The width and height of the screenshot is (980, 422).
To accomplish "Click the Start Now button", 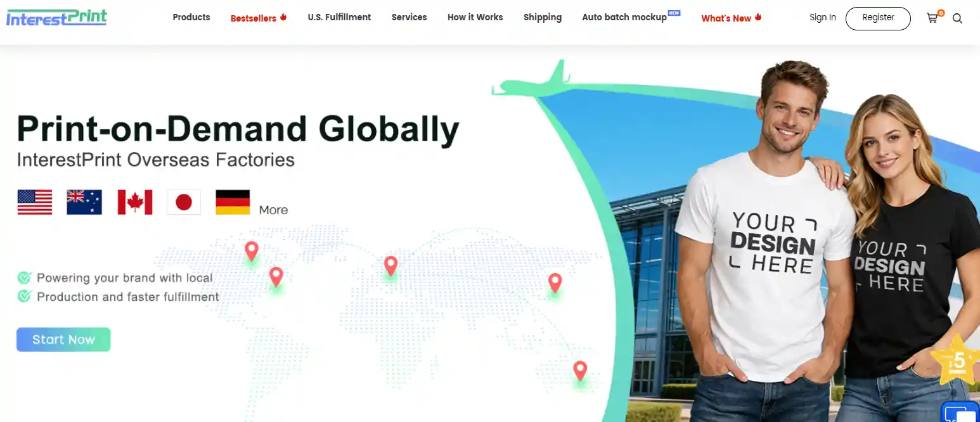I will (63, 340).
